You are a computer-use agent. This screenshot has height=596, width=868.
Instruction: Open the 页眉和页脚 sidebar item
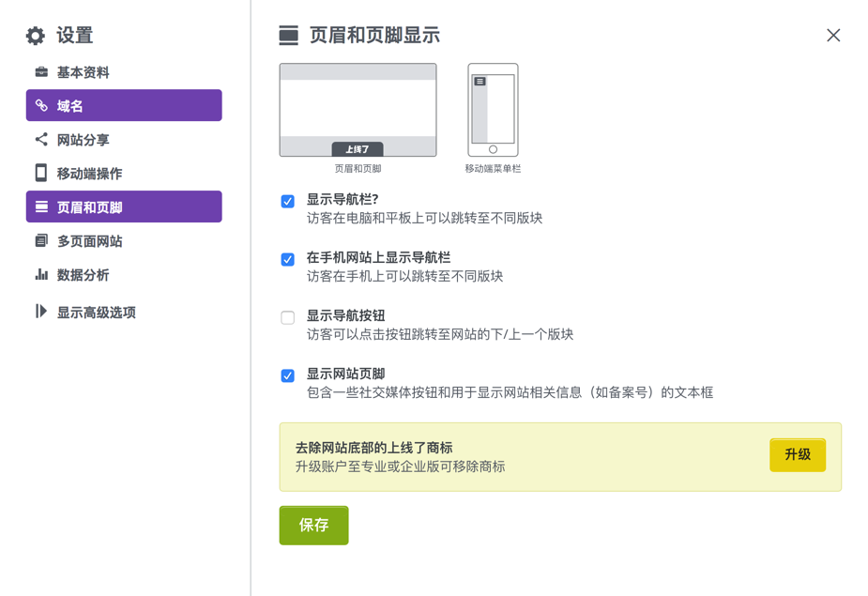tap(124, 207)
